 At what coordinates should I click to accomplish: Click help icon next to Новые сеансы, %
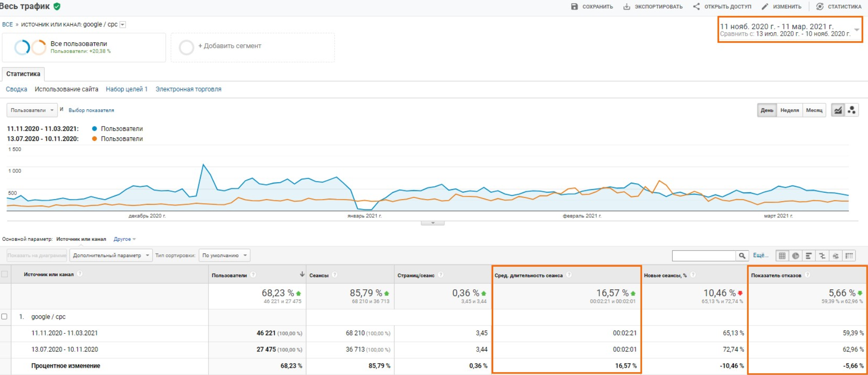pos(693,275)
